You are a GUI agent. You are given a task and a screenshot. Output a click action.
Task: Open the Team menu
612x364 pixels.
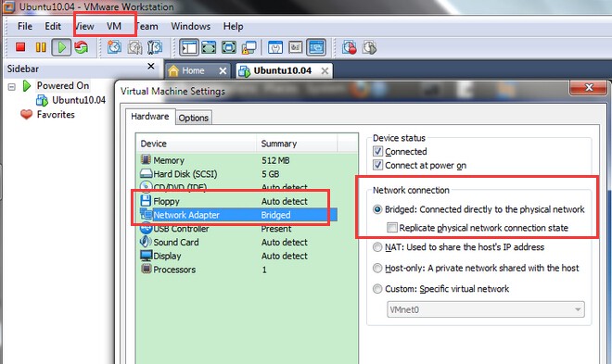147,26
